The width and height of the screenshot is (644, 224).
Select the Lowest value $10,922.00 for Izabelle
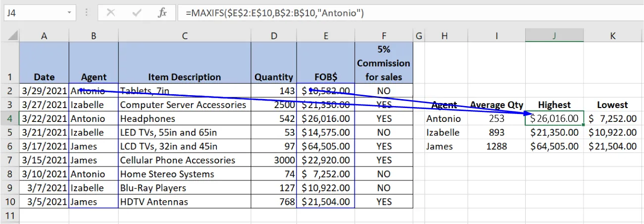click(x=613, y=133)
